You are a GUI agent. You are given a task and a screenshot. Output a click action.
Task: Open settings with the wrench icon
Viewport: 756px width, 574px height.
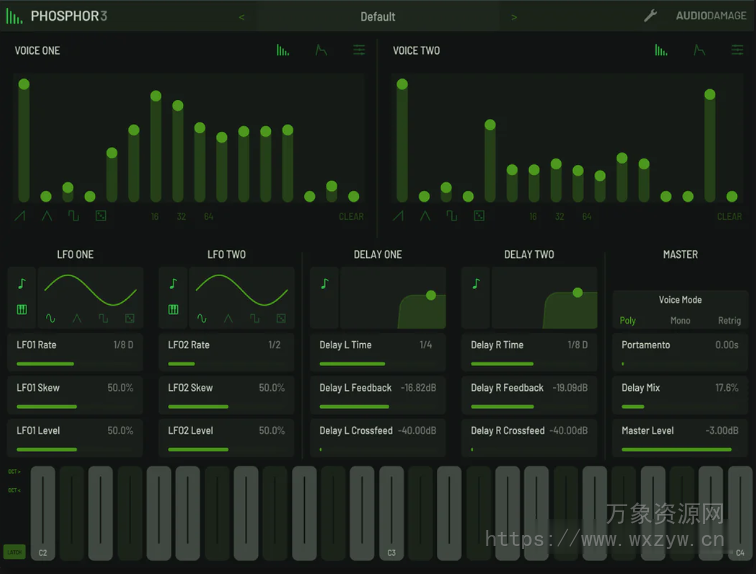point(650,16)
